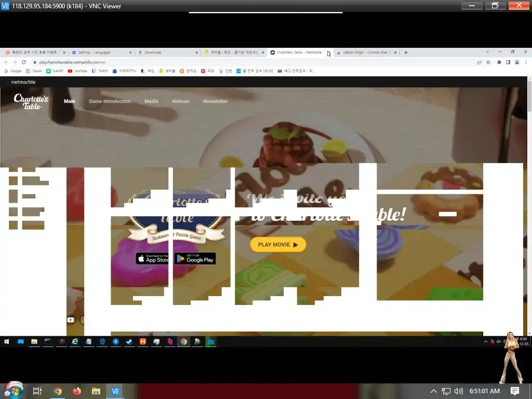Open remote taskbar Chrome icon
The height and width of the screenshot is (399, 532).
(x=183, y=341)
